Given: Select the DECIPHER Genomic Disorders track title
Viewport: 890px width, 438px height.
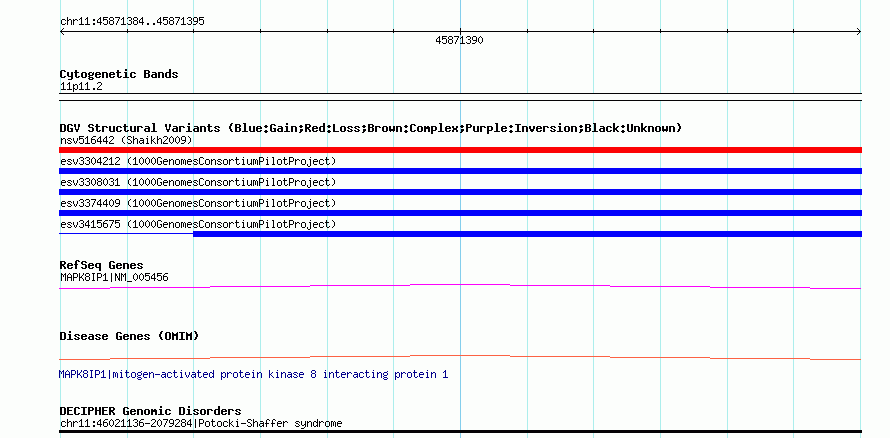Looking at the screenshot, I should tap(150, 411).
